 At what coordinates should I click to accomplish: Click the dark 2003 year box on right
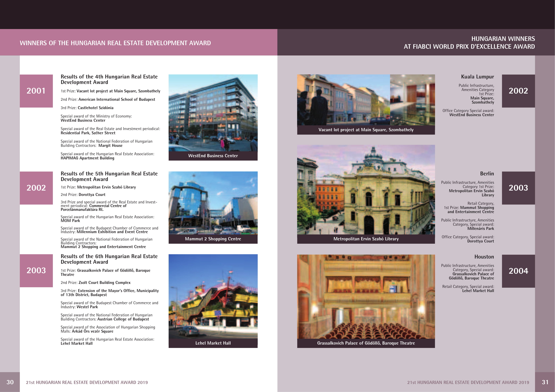point(518,188)
